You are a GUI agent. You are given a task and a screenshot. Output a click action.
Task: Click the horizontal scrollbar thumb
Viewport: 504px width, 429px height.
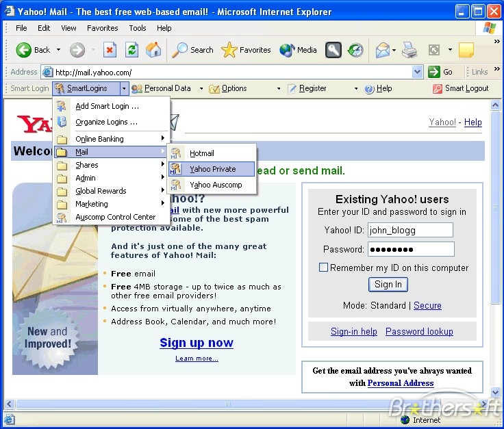[x=227, y=404]
